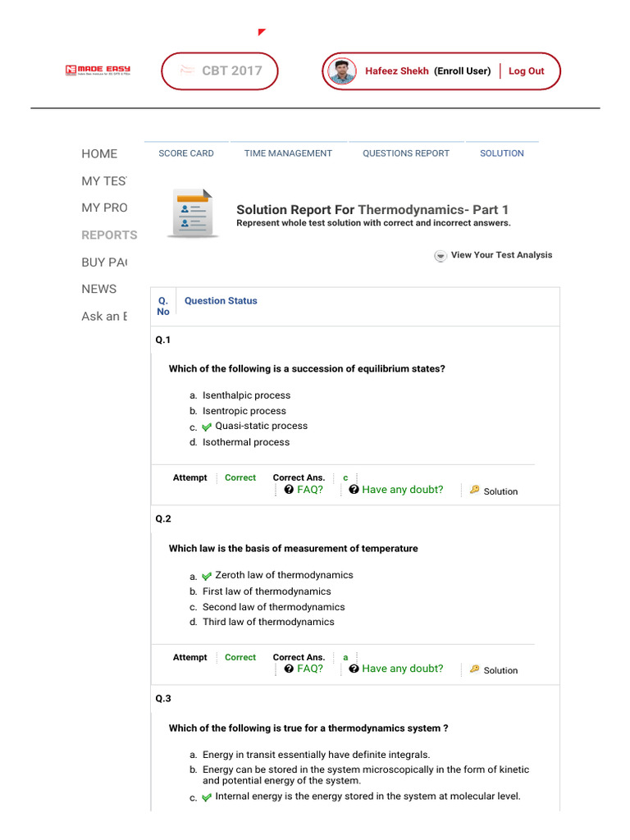Switch to the Time Management tab

pyautogui.click(x=288, y=153)
